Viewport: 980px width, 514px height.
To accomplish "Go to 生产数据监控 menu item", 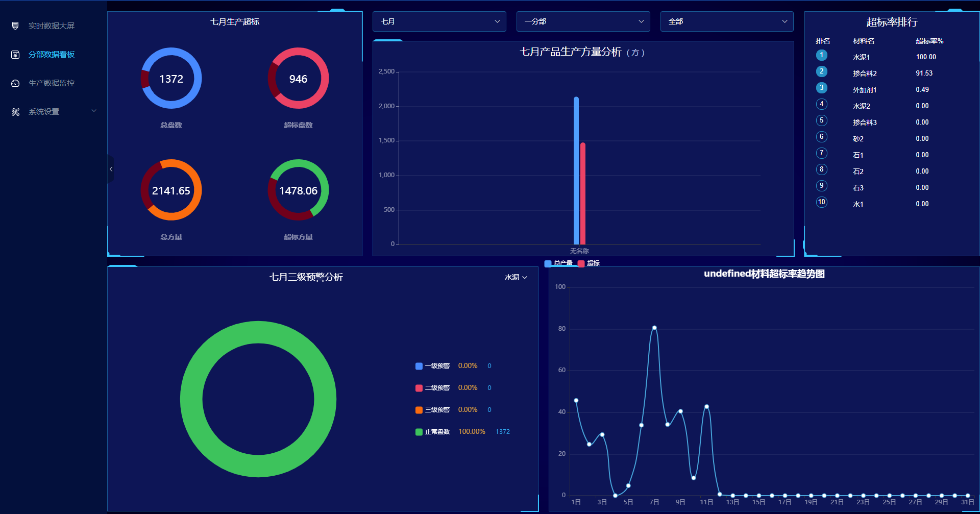I will click(52, 83).
